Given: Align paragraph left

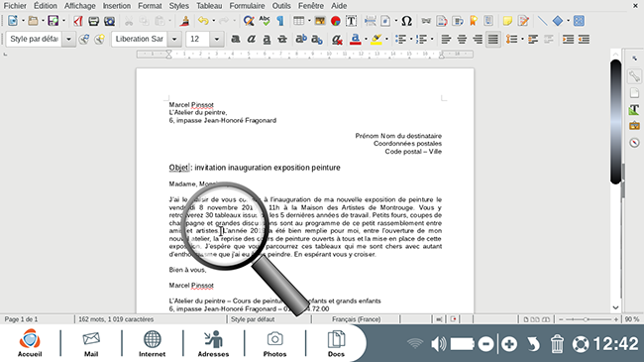Looking at the screenshot, I should tap(446, 39).
